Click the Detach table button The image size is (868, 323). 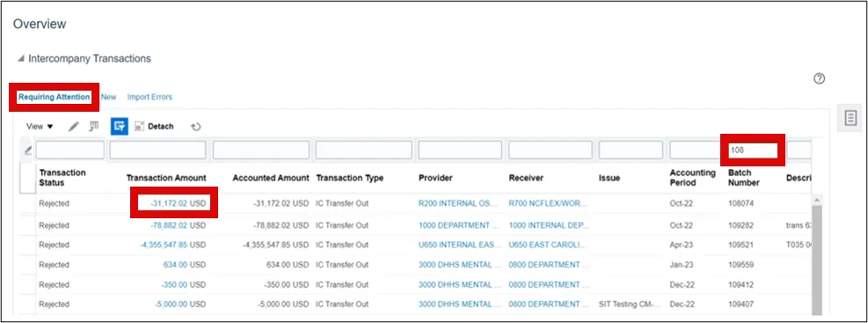[155, 127]
